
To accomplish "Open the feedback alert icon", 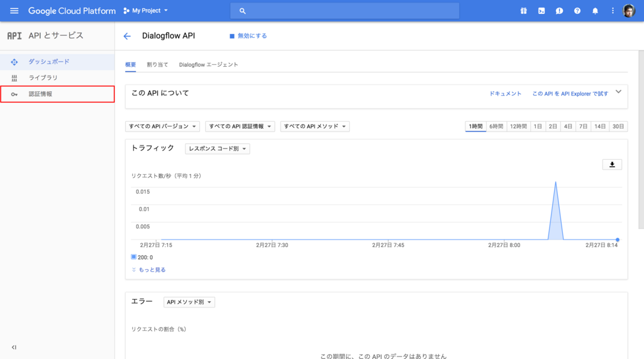I will (x=559, y=11).
